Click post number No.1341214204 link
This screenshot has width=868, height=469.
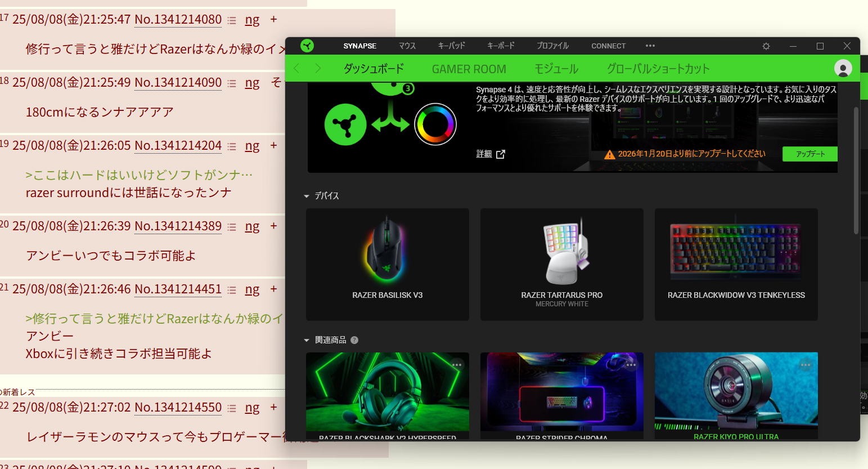178,145
